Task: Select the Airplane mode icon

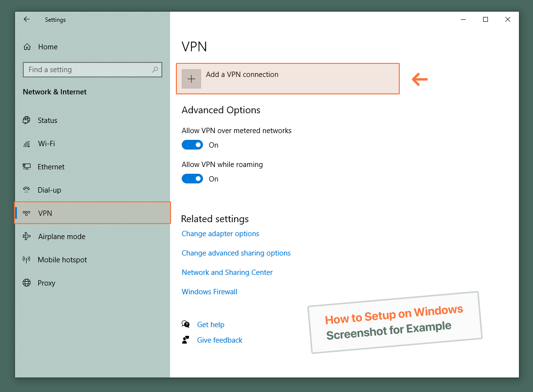Action: [27, 236]
